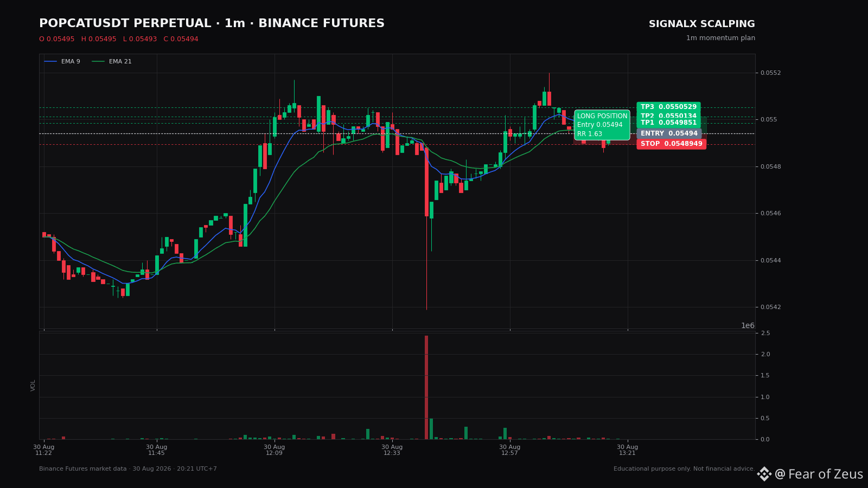Click the EMA 21 legend entry
This screenshot has width=868, height=488.
(x=112, y=62)
